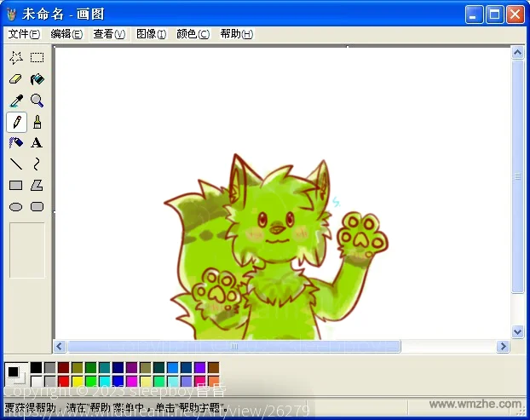Choose the Airbrush spray can tool
The width and height of the screenshot is (530, 420).
point(16,142)
